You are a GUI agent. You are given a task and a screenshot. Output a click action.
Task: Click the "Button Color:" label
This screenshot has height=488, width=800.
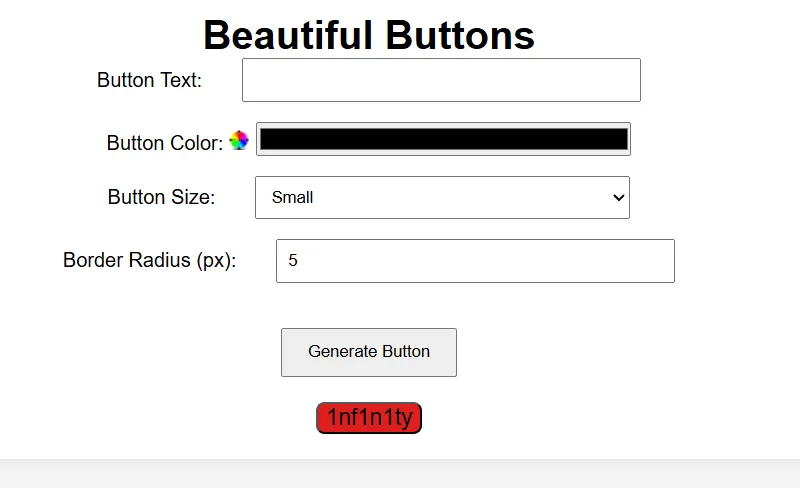point(165,143)
